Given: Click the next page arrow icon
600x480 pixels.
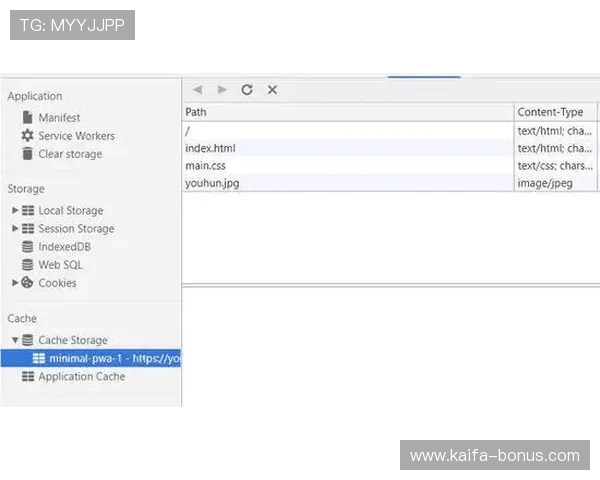Looking at the screenshot, I should click(x=222, y=90).
